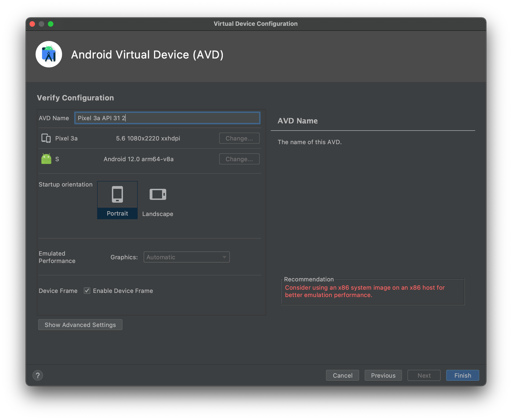Select the Portrait phone icon
512x420 pixels.
pos(117,194)
